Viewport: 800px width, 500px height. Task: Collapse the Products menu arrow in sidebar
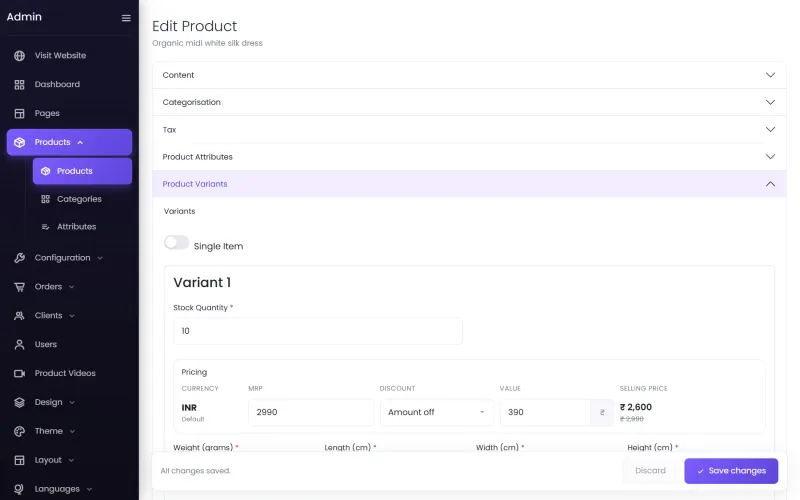point(80,142)
